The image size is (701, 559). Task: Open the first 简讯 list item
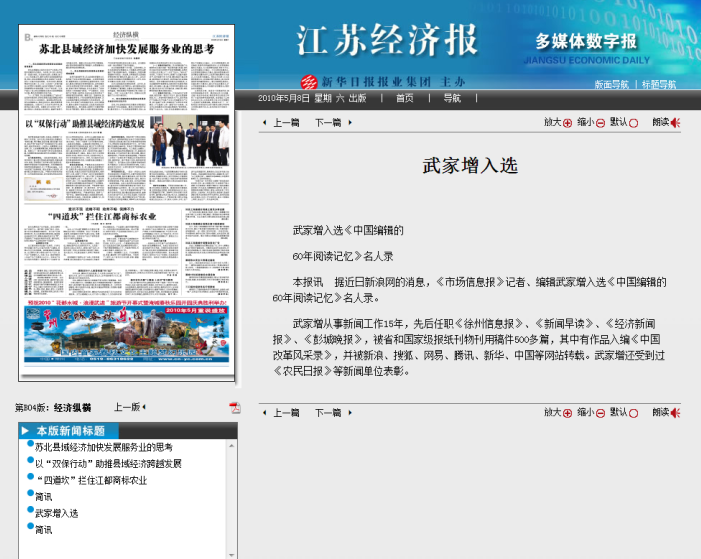(x=43, y=497)
